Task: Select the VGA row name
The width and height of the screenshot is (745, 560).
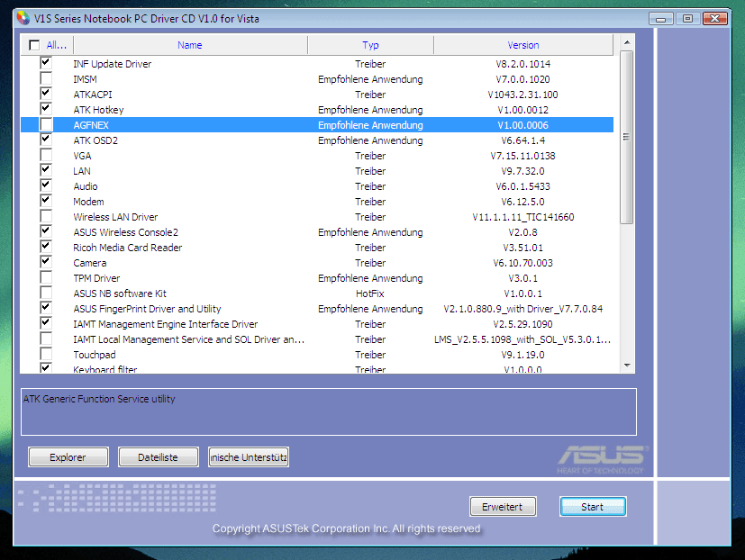Action: click(x=82, y=156)
